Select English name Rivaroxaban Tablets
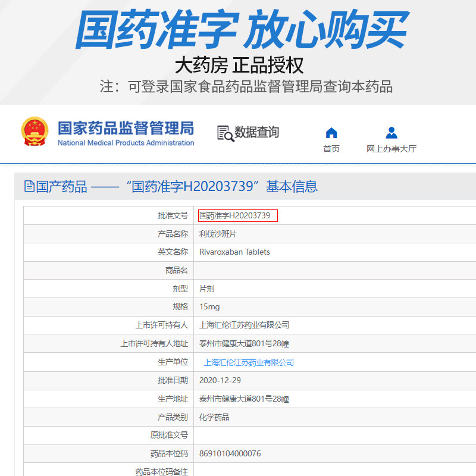Screen dimensions: 476x476 (x=234, y=252)
